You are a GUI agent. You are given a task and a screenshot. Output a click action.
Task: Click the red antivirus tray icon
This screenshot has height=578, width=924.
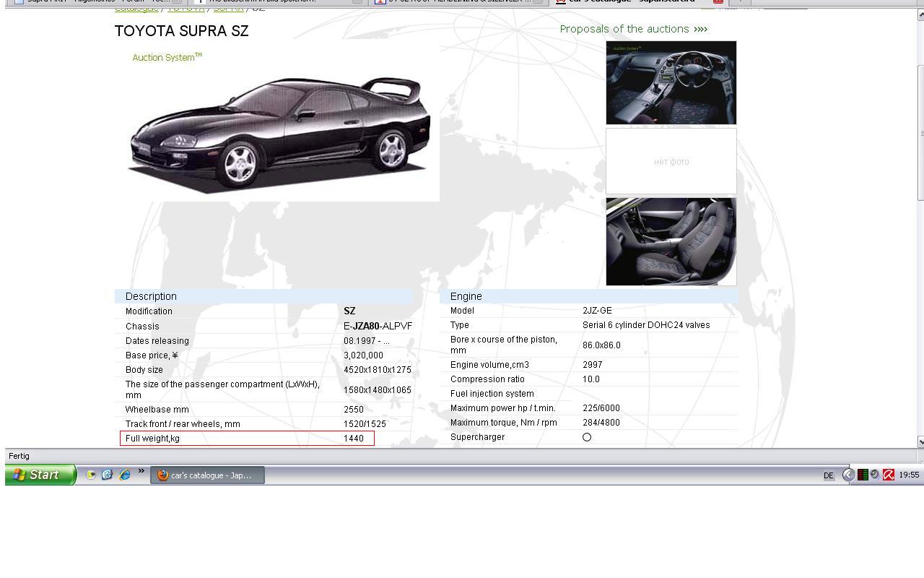[889, 475]
